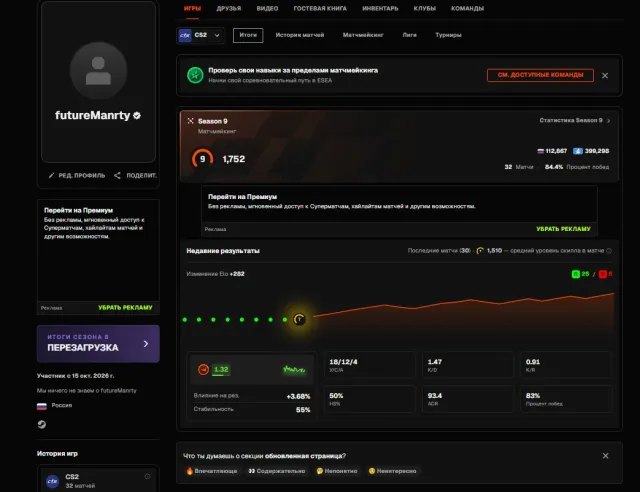
Task: Open ИТОГИ СЕЗОНА 8 ПЕРЕЗАГРУЗКА banner
Action: (98, 344)
